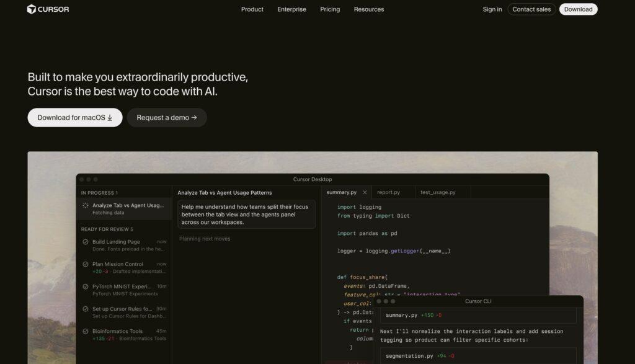This screenshot has height=364, width=635.
Task: Click the Cursor Desktop window title
Action: pyautogui.click(x=313, y=179)
